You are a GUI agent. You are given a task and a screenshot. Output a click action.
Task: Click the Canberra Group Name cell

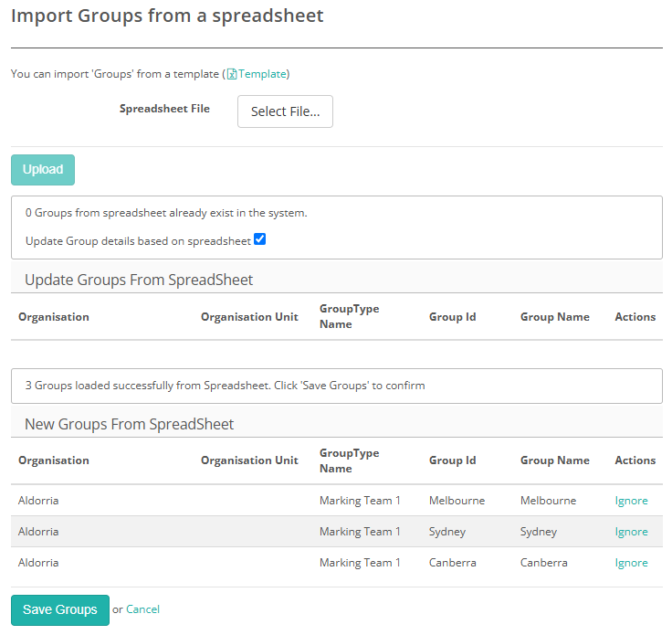point(544,563)
